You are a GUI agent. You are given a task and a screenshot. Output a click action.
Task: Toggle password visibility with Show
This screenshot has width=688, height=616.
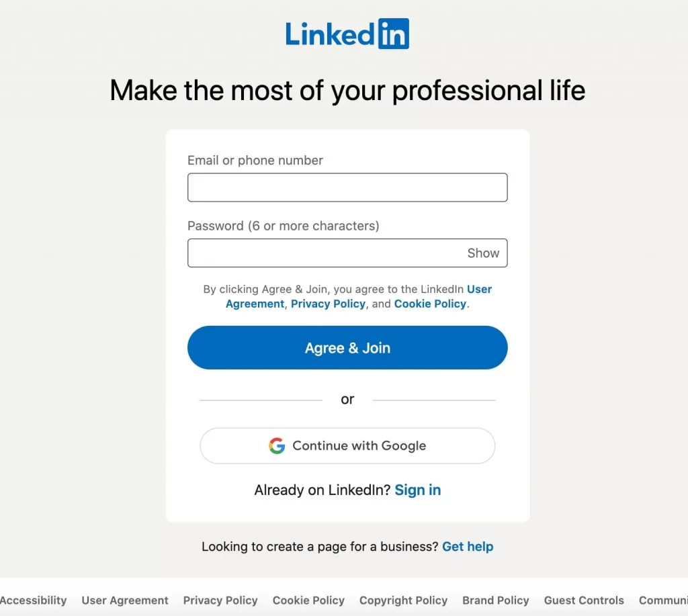(x=483, y=253)
